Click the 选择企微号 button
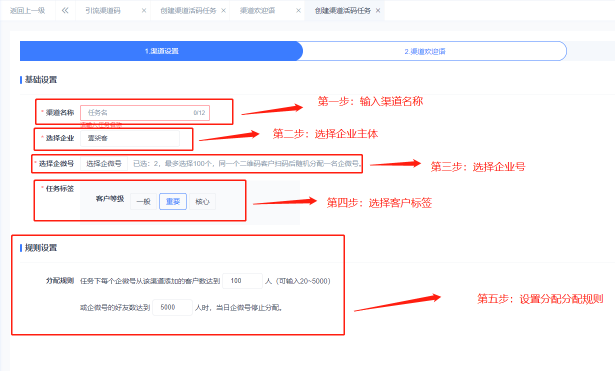The height and width of the screenshot is (371, 615). [104, 164]
